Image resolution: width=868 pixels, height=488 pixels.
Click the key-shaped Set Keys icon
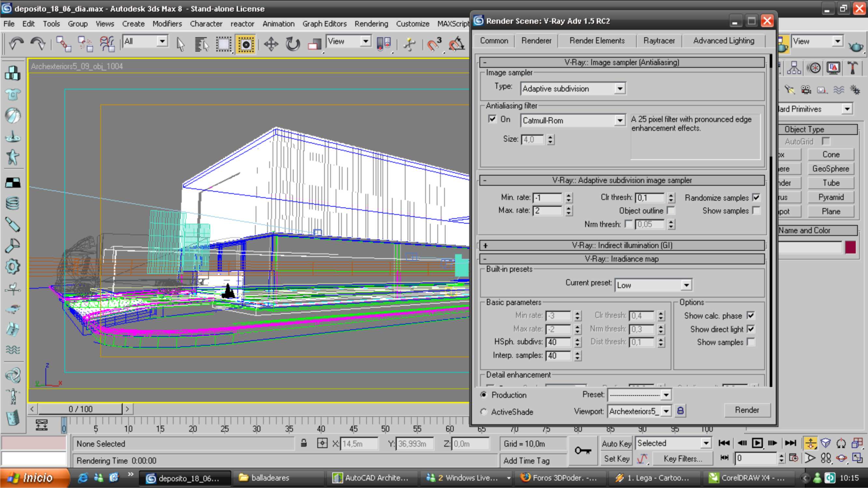pyautogui.click(x=582, y=450)
